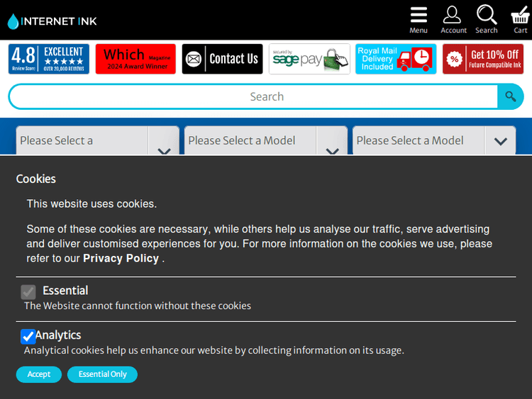This screenshot has height=399, width=532.
Task: Open the Account icon
Action: point(453,19)
